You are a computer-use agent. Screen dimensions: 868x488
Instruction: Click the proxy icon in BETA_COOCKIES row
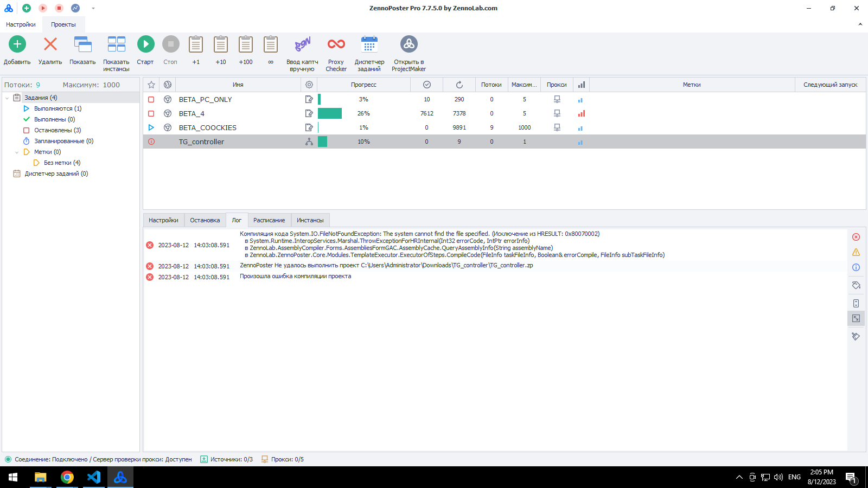coord(557,127)
